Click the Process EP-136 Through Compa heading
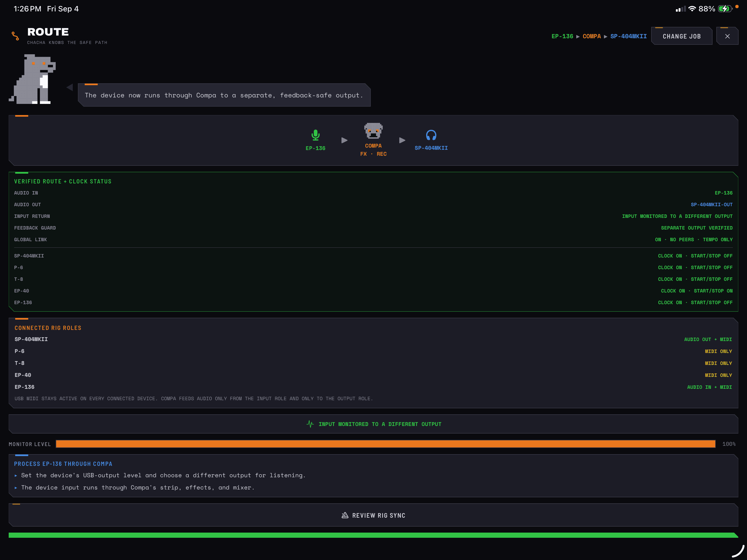The image size is (747, 560). coord(63,464)
